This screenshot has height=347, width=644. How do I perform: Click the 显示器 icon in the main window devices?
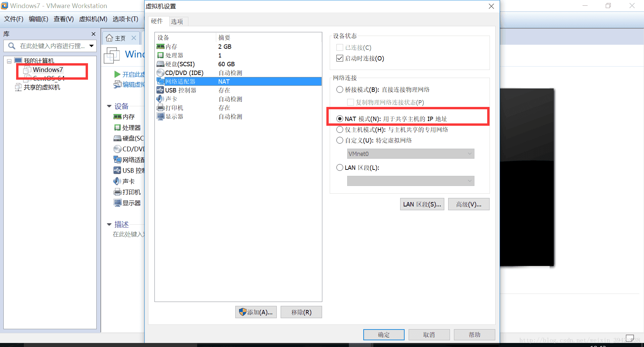pyautogui.click(x=117, y=203)
